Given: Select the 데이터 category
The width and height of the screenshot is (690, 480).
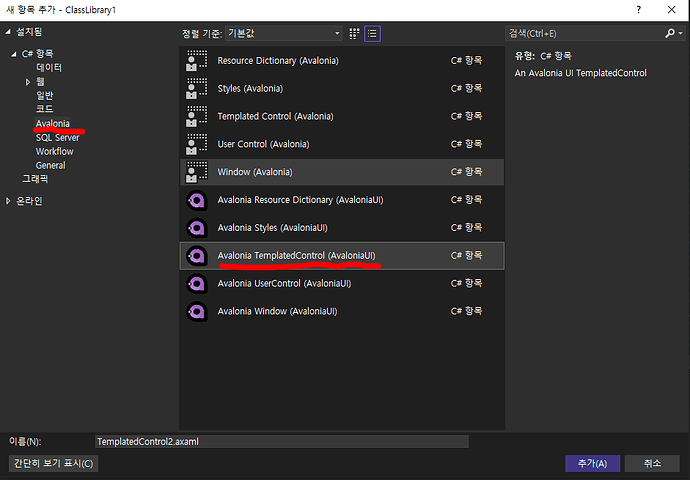Looking at the screenshot, I should [49, 68].
